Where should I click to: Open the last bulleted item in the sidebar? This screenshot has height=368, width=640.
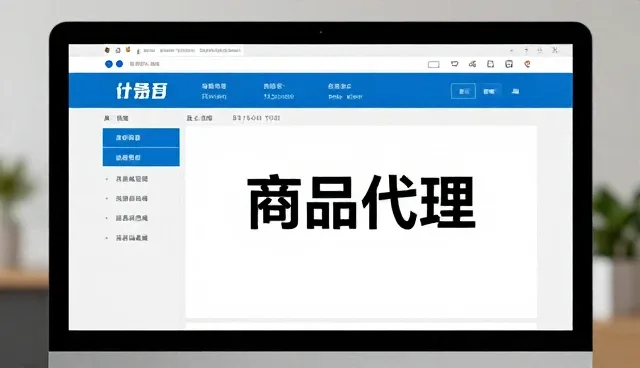coord(131,238)
